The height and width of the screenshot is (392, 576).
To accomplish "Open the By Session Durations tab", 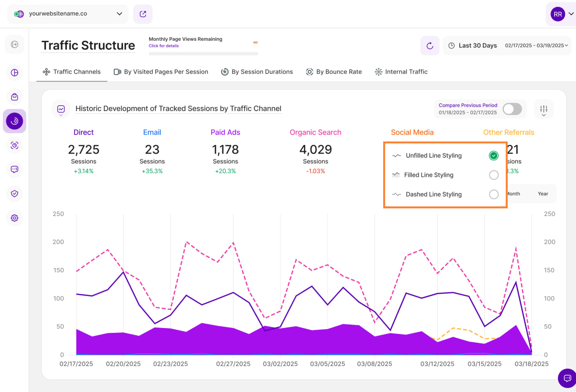I will click(x=257, y=72).
